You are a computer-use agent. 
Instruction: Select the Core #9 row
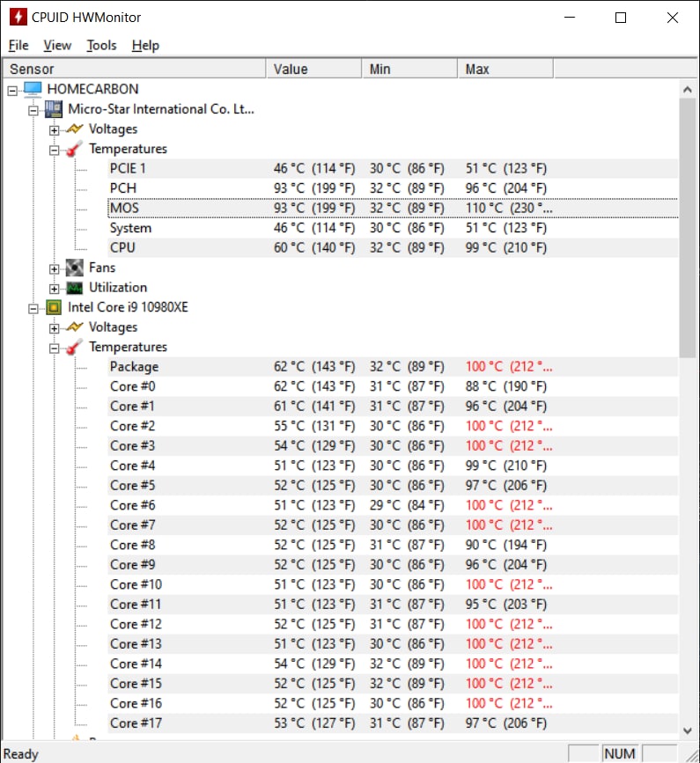(x=393, y=564)
